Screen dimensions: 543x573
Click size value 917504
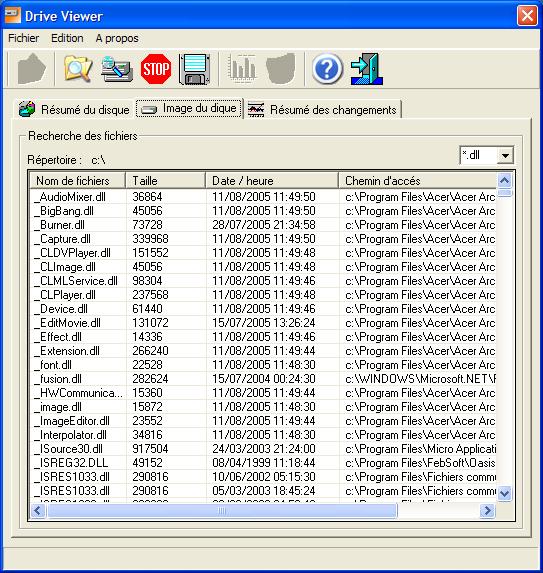tap(150, 449)
